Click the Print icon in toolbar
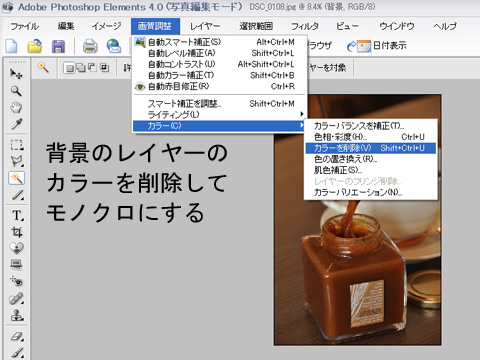The image size is (480, 360). [90, 46]
